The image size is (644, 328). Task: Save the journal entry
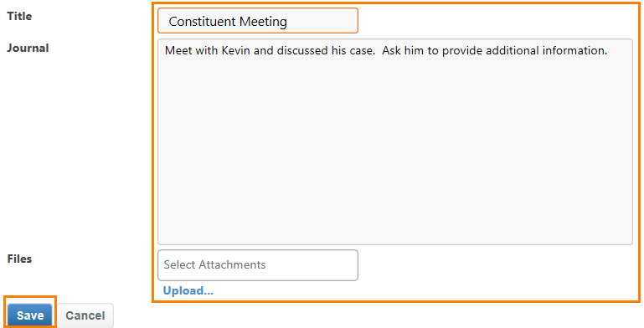(30, 315)
